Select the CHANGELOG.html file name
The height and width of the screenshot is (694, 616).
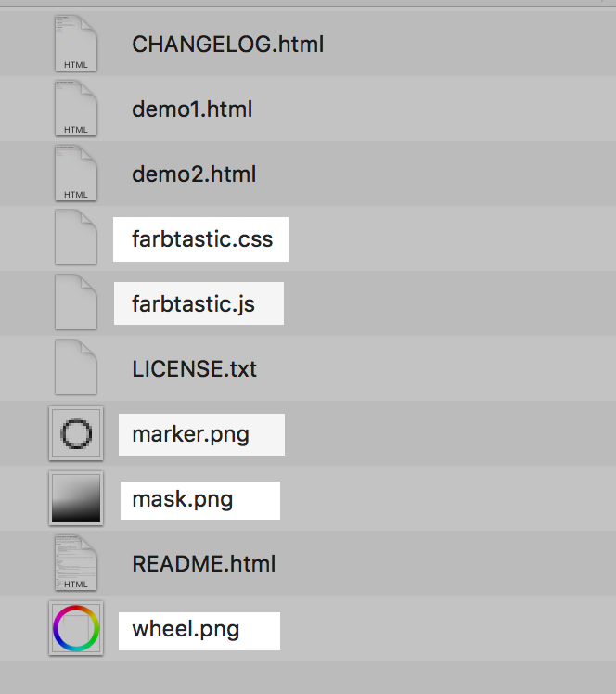click(x=228, y=45)
